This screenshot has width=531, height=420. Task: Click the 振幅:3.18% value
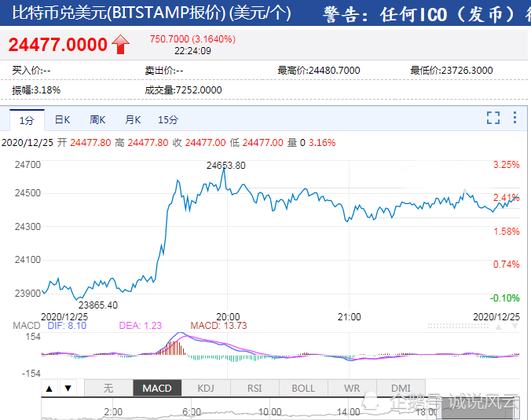(36, 90)
